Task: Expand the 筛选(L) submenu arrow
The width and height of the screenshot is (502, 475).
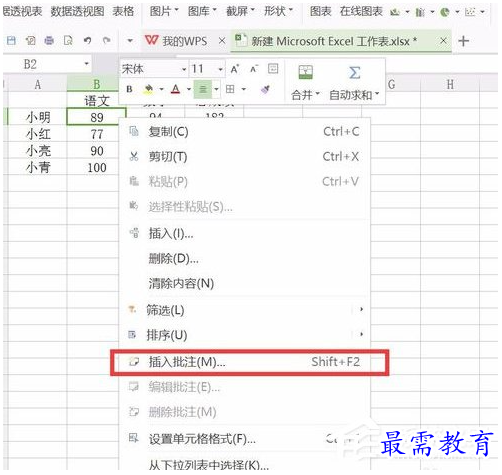Action: click(x=361, y=310)
